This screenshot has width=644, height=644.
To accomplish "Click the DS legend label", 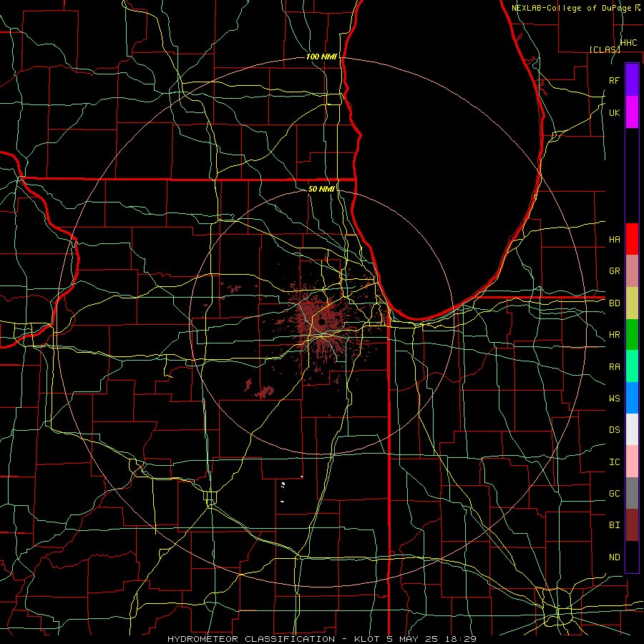I will (614, 430).
